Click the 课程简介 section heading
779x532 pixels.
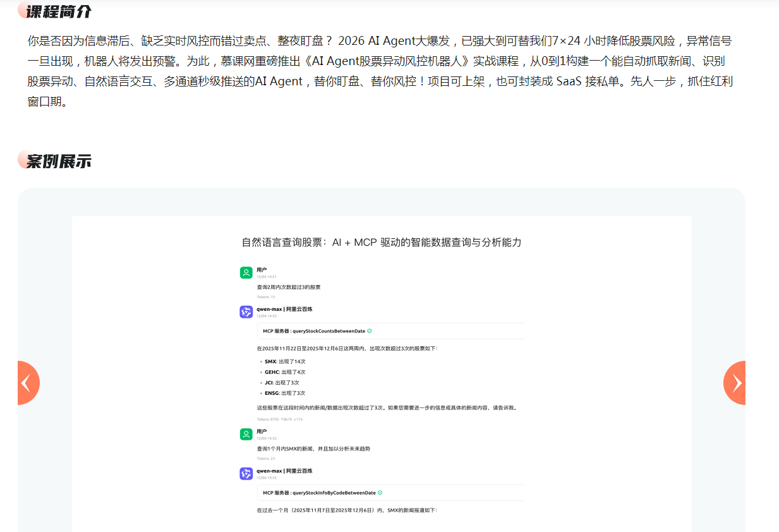pos(58,11)
